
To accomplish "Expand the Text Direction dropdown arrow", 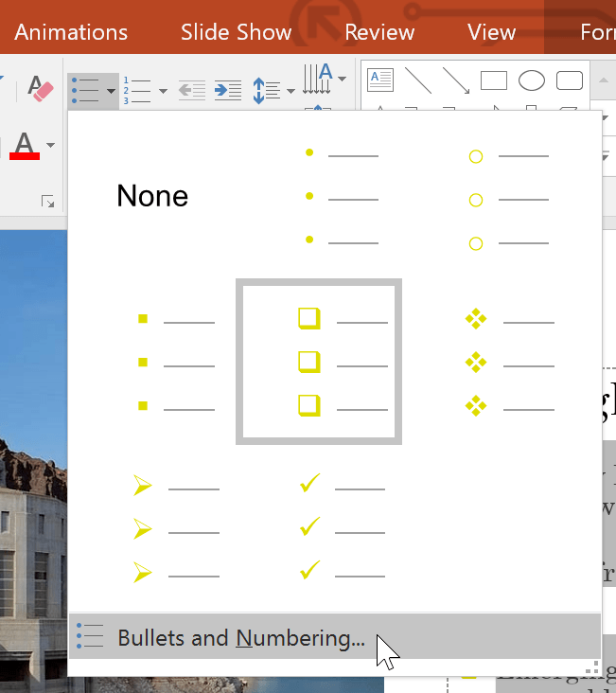I will tap(342, 79).
